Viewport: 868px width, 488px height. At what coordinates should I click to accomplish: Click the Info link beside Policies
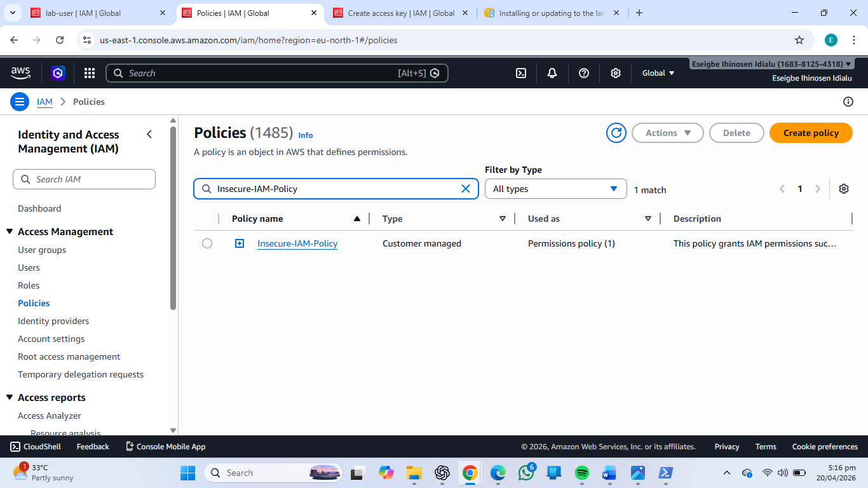point(306,135)
